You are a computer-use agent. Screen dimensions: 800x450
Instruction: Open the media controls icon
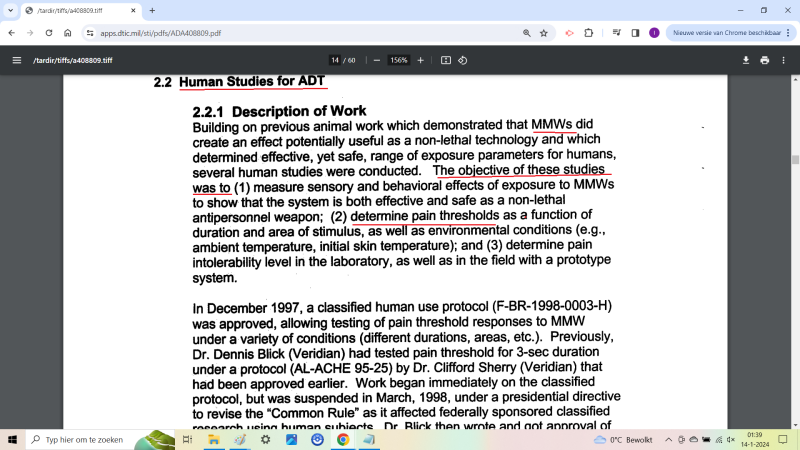[x=616, y=33]
